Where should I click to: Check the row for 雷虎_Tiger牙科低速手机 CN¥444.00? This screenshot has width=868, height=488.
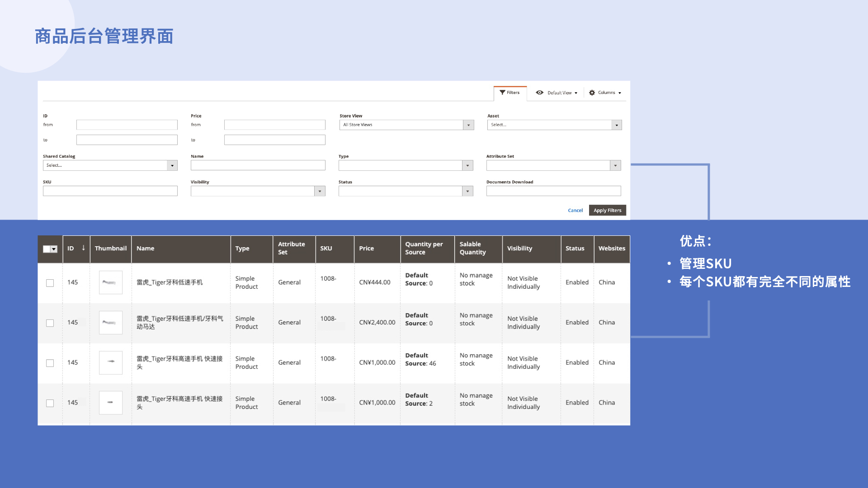coord(50,283)
